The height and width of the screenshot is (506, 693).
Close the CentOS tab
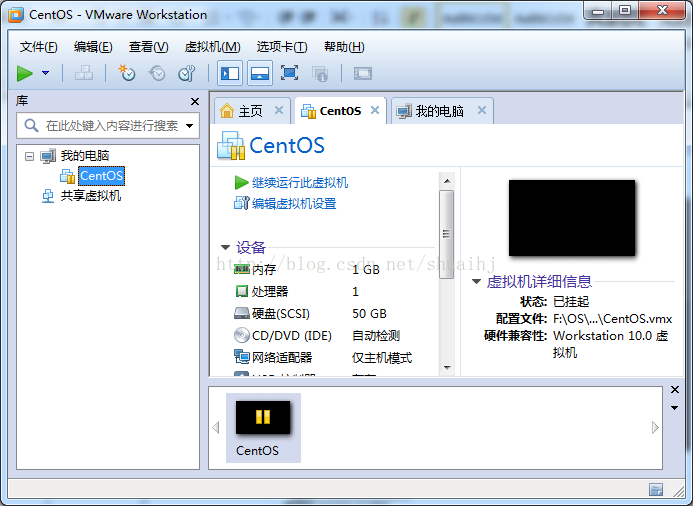(x=375, y=110)
